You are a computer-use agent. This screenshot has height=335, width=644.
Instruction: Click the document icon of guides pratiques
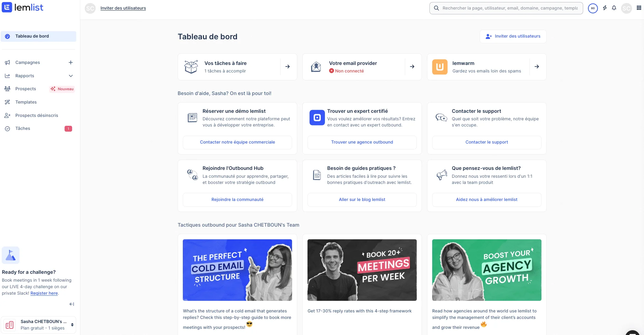(x=317, y=175)
